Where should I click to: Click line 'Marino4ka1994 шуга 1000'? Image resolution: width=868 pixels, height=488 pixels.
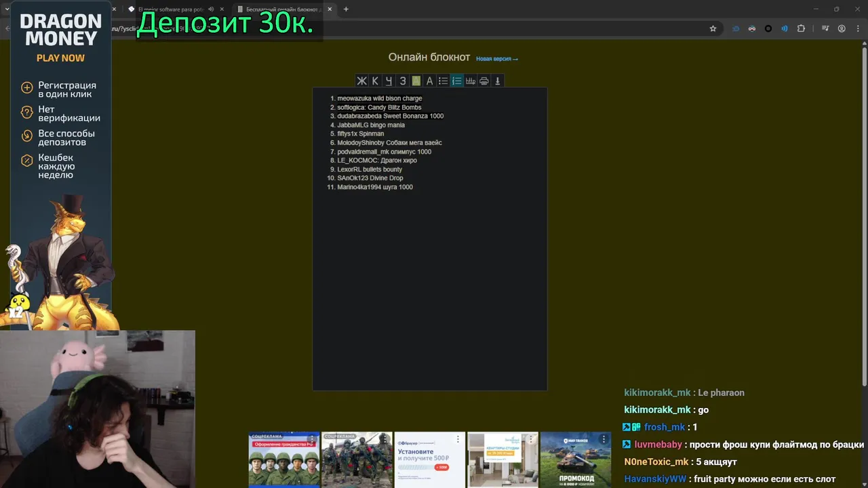(x=375, y=187)
